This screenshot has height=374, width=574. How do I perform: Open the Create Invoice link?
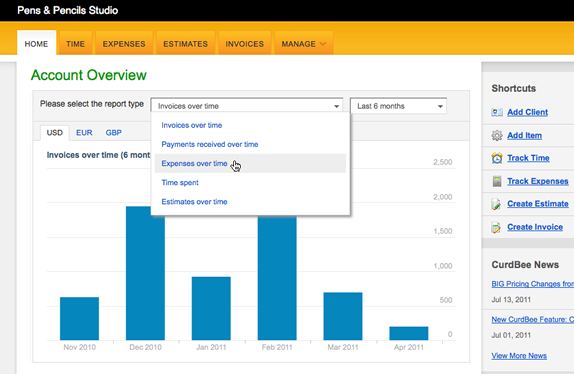[x=535, y=227]
